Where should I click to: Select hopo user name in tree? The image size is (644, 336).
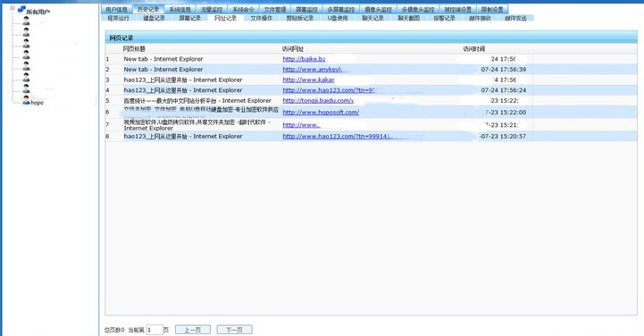tap(37, 103)
